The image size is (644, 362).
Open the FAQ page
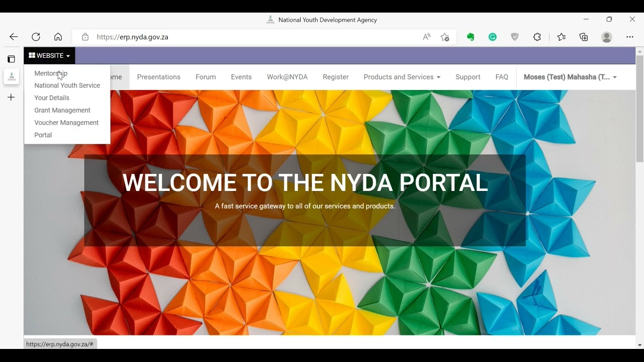click(x=502, y=77)
